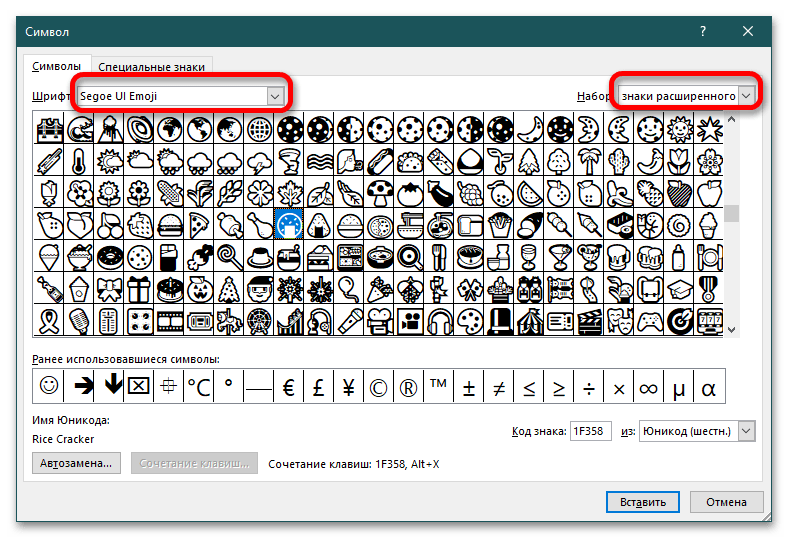Select the infinity recent symbol

649,386
